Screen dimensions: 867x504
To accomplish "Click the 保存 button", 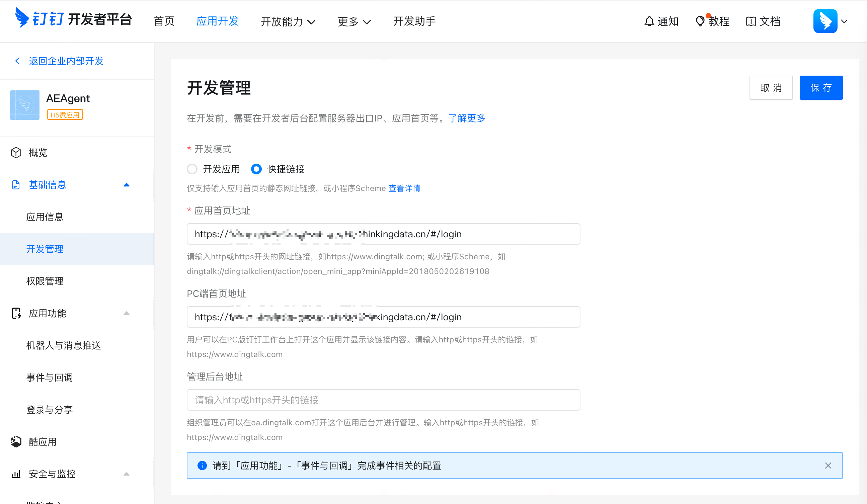I will coord(821,88).
